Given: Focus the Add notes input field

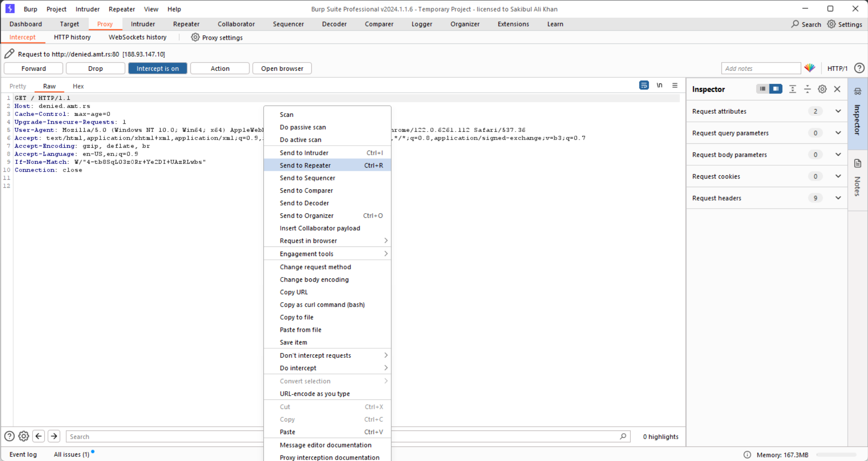Looking at the screenshot, I should 761,68.
